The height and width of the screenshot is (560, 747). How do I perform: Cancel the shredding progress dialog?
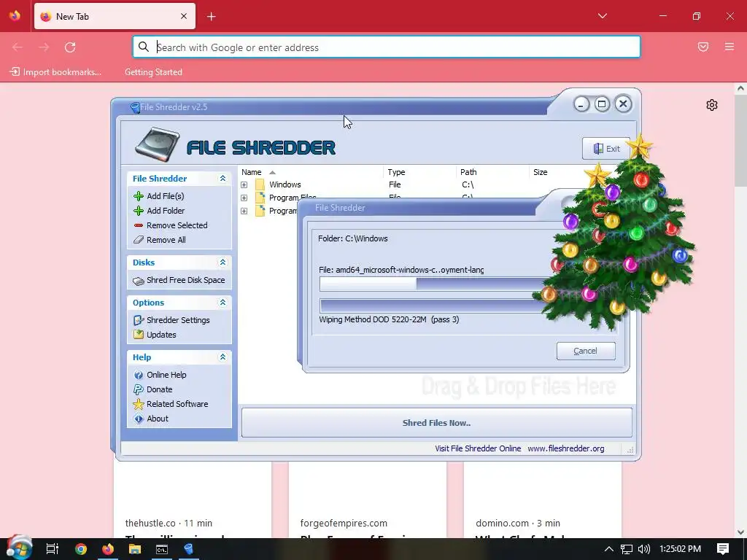586,351
